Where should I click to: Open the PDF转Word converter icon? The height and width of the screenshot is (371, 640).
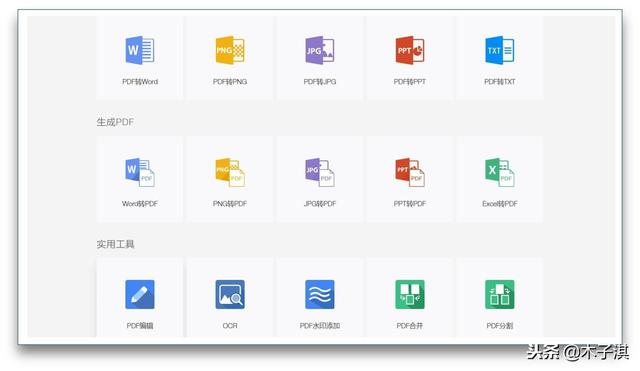click(140, 50)
